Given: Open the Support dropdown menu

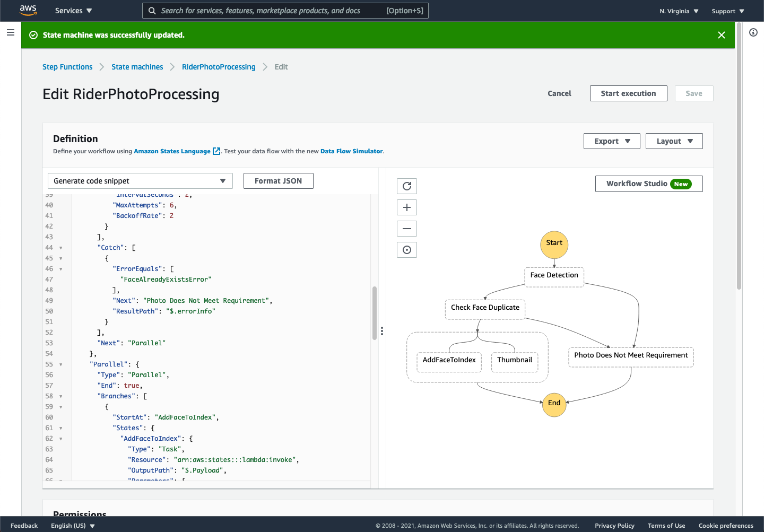Looking at the screenshot, I should coord(727,11).
